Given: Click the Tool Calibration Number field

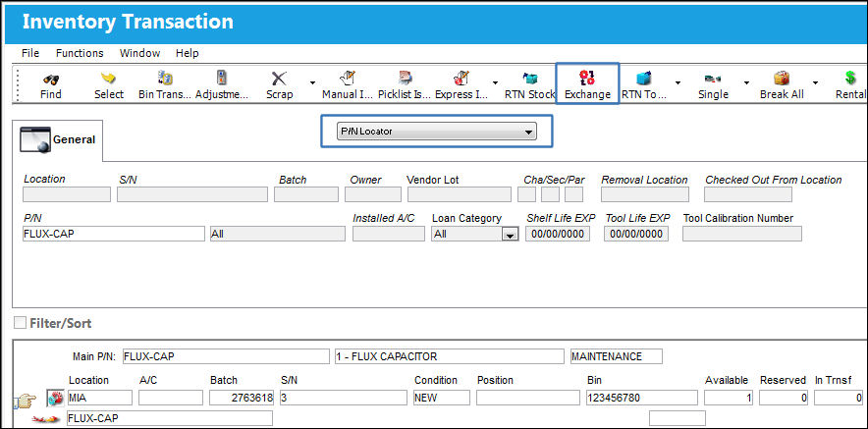Looking at the screenshot, I should pos(741,235).
